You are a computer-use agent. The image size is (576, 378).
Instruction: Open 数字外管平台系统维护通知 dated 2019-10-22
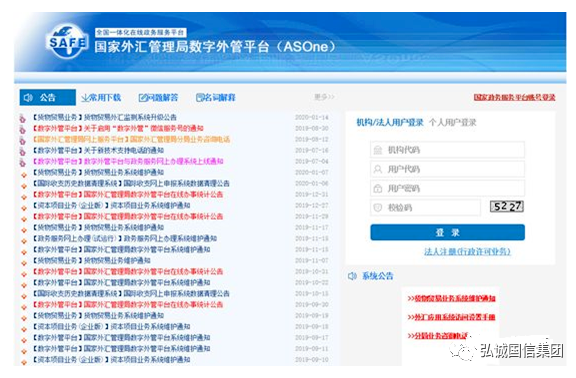[x=121, y=282]
